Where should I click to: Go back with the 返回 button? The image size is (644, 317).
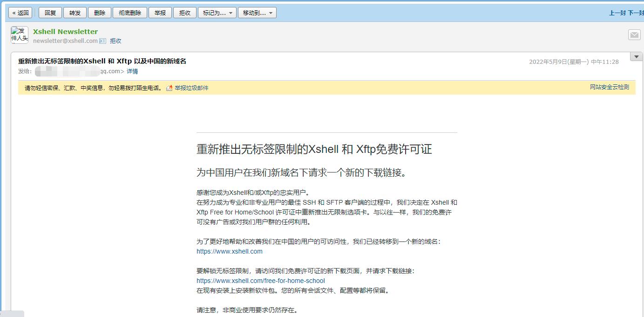[20, 13]
